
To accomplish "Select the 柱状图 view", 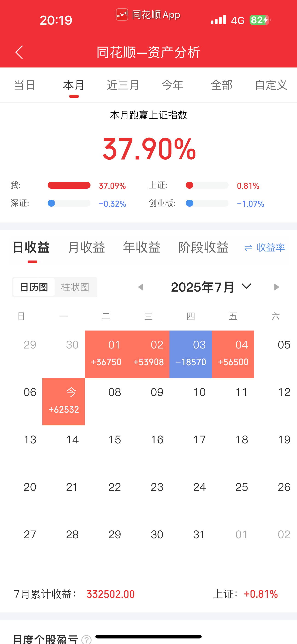I will 75,287.
